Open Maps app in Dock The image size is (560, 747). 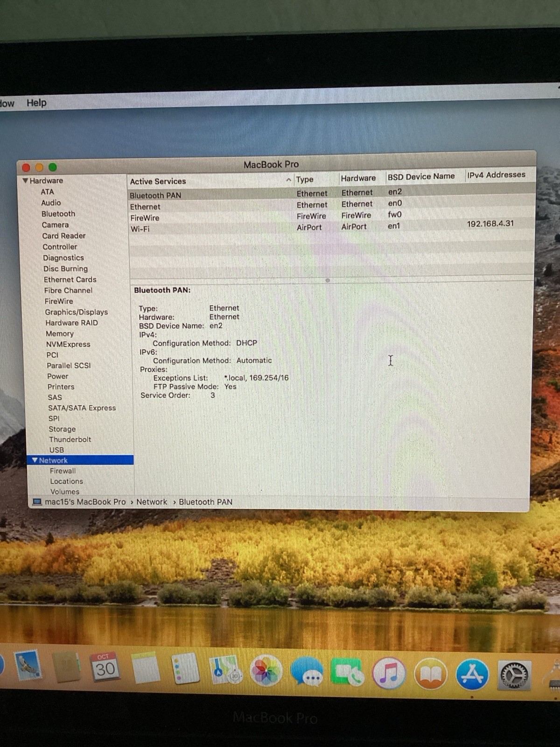226,670
